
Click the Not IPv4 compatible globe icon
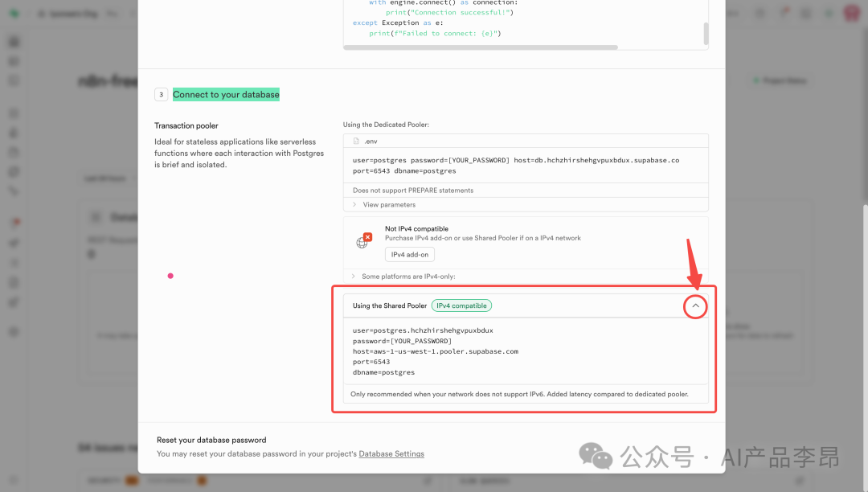point(364,240)
